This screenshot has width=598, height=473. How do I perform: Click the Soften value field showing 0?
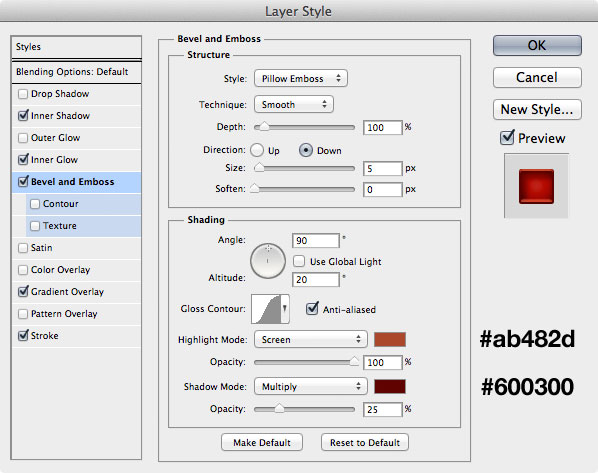[x=383, y=190]
